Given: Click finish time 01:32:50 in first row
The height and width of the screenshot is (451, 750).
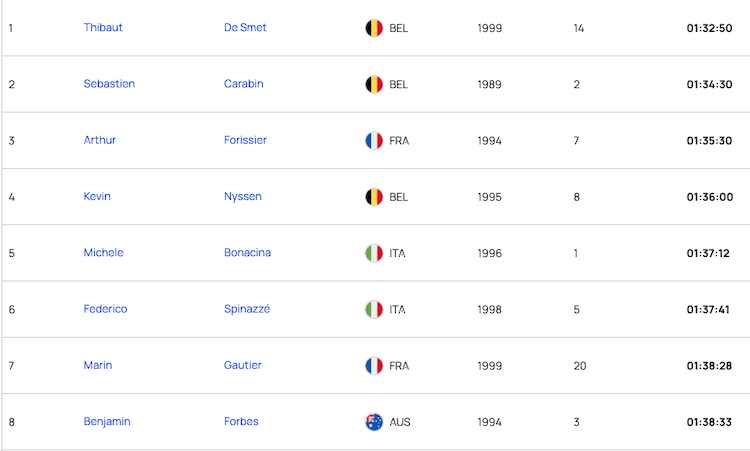Looking at the screenshot, I should pyautogui.click(x=709, y=28).
